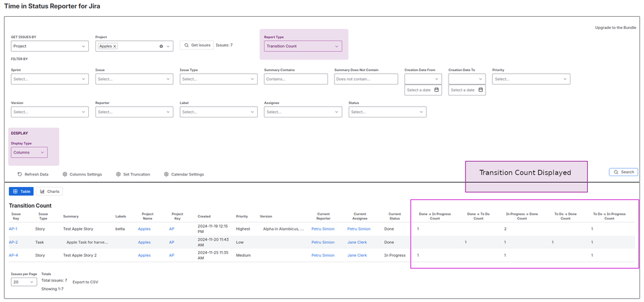This screenshot has width=644, height=302.
Task: Click Apples project name in AP-1 row
Action: point(144,229)
